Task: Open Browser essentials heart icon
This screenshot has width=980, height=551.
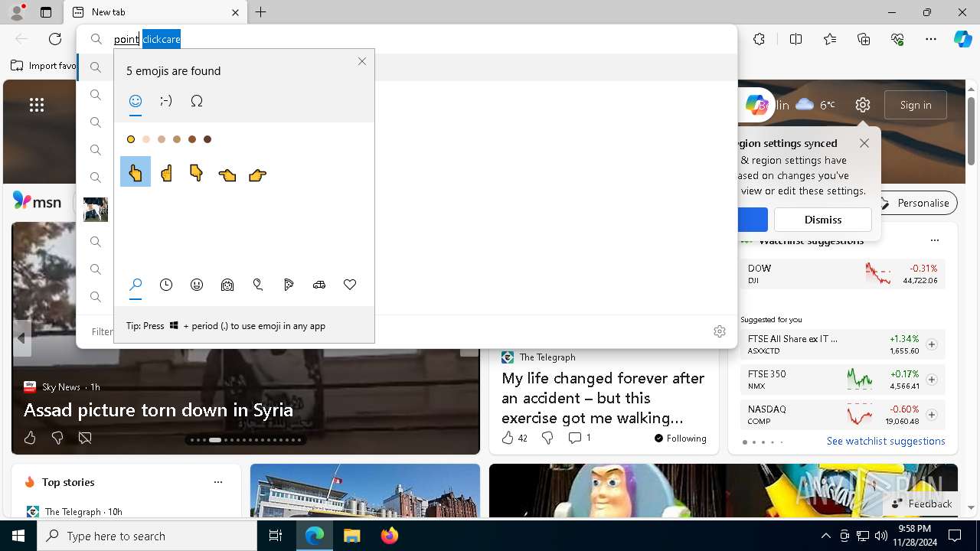Action: [897, 39]
